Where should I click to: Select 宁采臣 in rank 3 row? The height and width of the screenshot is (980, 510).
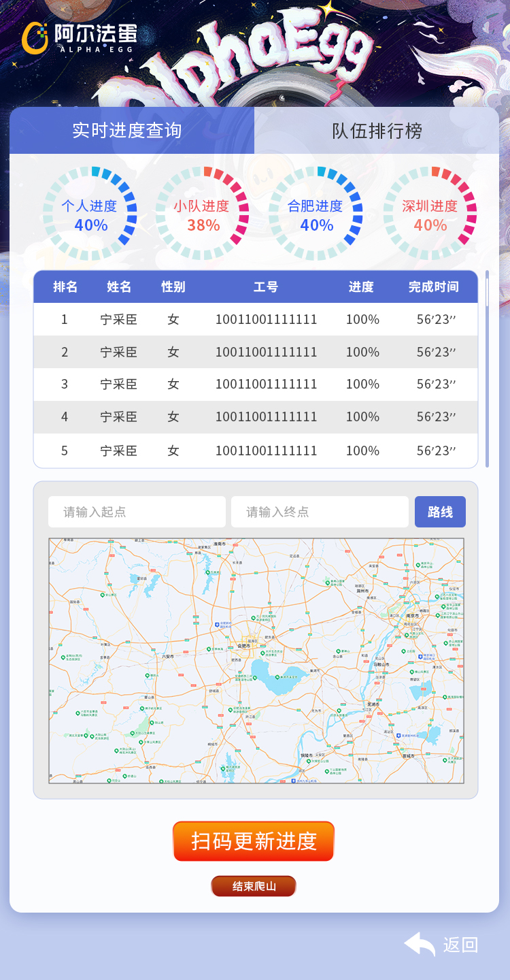coord(119,384)
